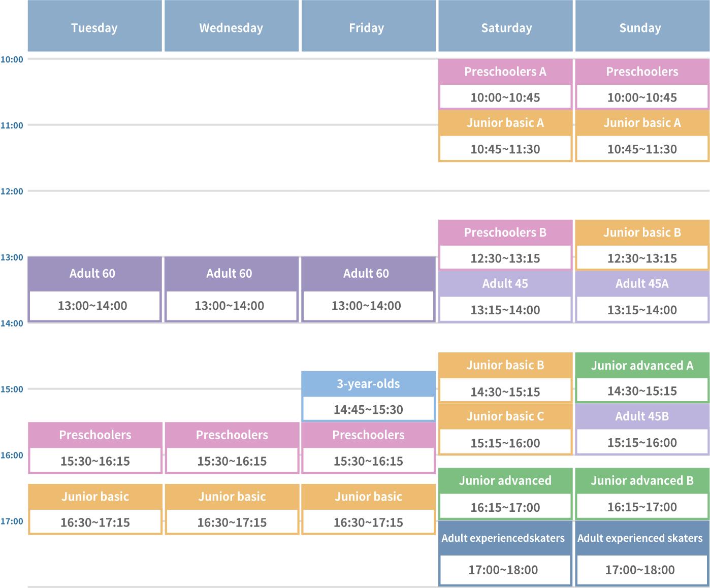Image resolution: width=710 pixels, height=588 pixels.
Task: Choose the Sunday column header
Action: click(640, 27)
